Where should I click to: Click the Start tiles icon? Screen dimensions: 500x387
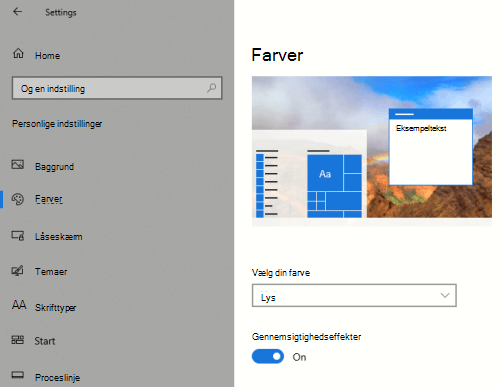[18, 340]
